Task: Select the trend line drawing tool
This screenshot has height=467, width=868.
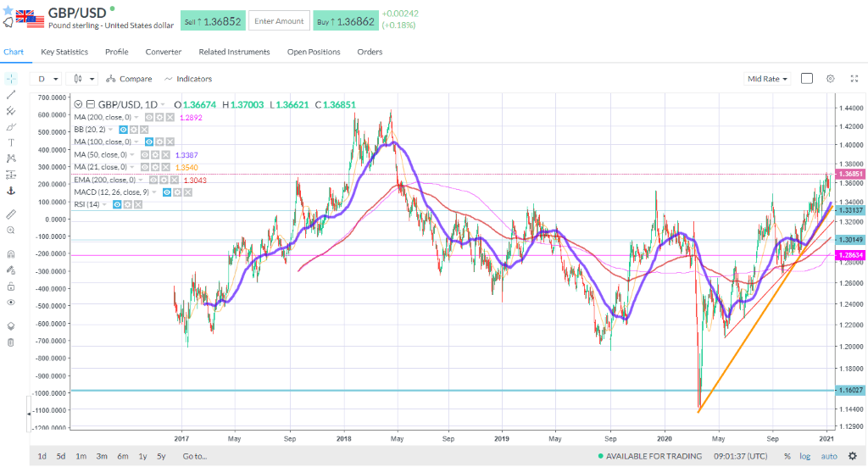Action: click(10, 95)
